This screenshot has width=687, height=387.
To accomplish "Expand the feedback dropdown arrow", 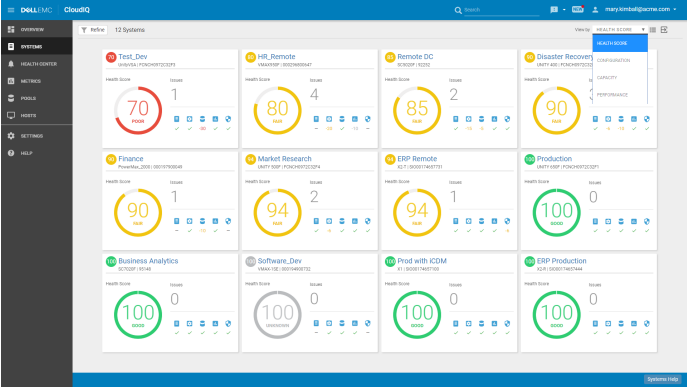I will [564, 10].
